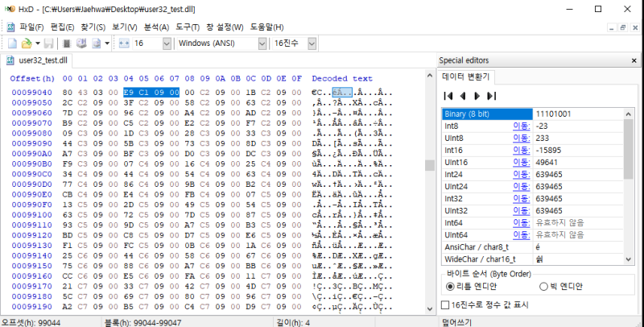The image size is (644, 327).
Task: Open the bytes per row dropdown showing 16
Action: pyautogui.click(x=167, y=43)
